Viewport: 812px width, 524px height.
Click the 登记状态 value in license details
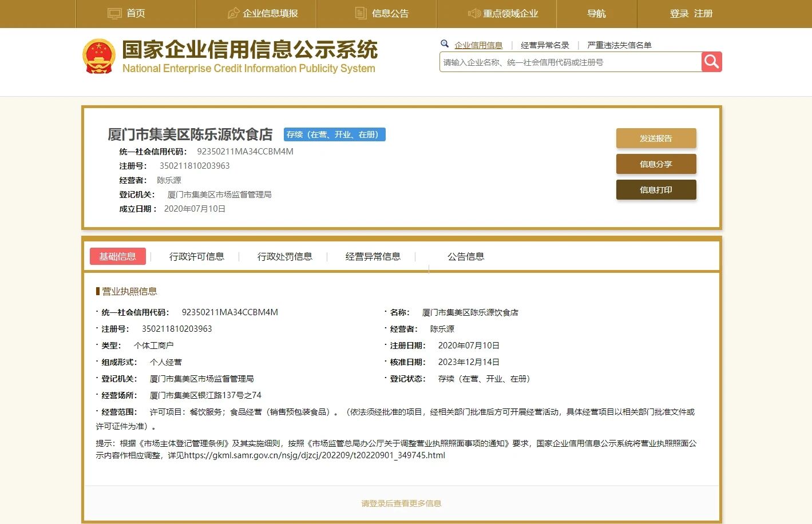click(485, 379)
